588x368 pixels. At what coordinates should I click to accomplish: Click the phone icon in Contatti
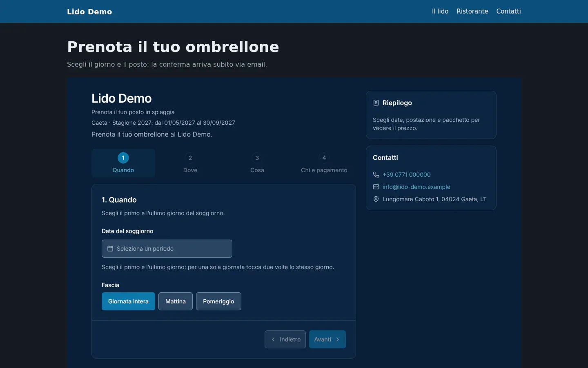(x=376, y=175)
